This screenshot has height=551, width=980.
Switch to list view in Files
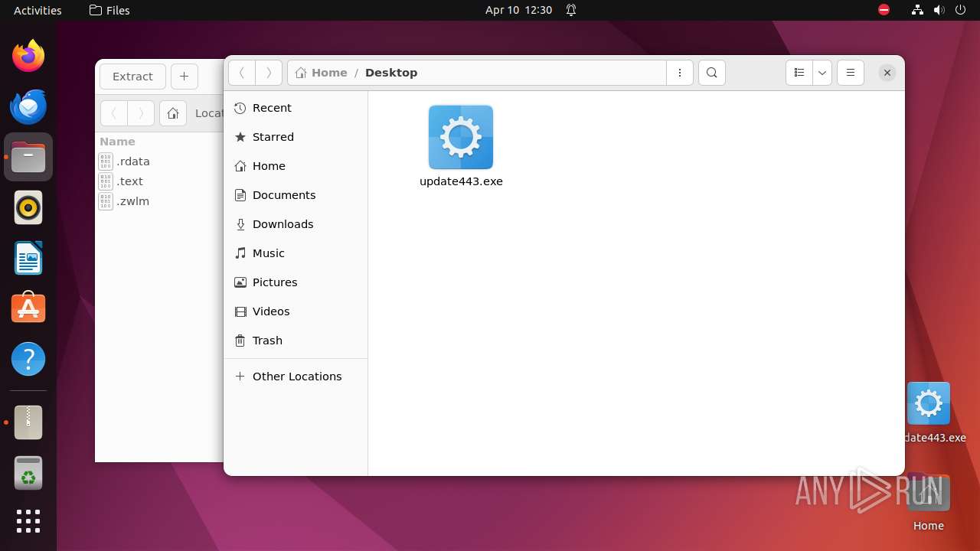799,73
